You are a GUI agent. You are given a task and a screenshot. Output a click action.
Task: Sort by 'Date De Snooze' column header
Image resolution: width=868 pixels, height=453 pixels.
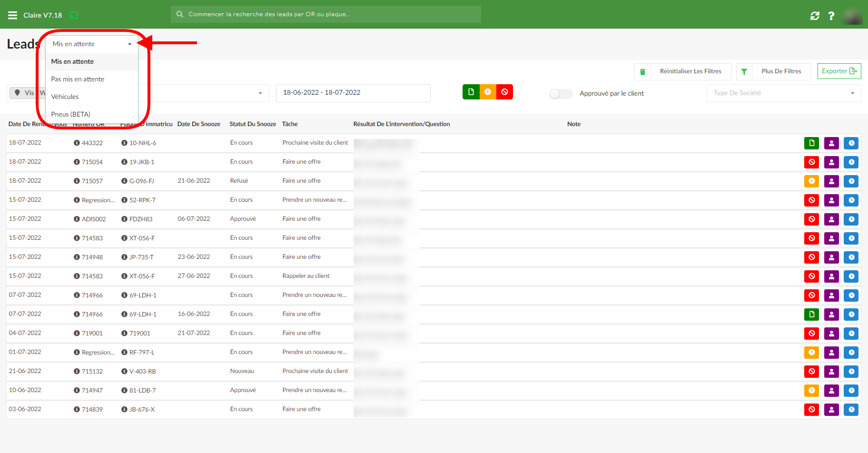(198, 124)
